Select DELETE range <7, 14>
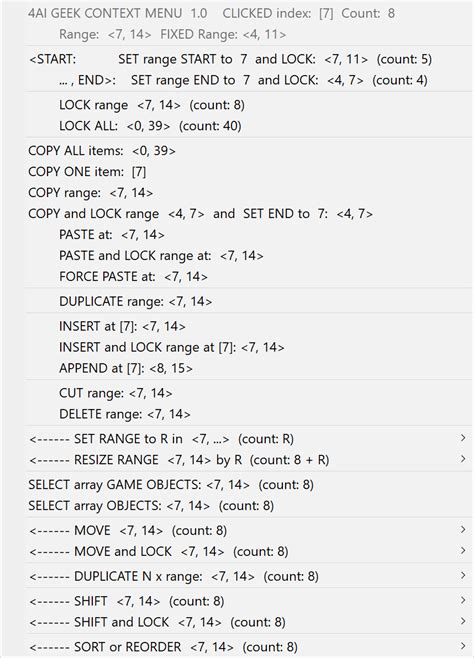This screenshot has width=474, height=658. [248, 414]
